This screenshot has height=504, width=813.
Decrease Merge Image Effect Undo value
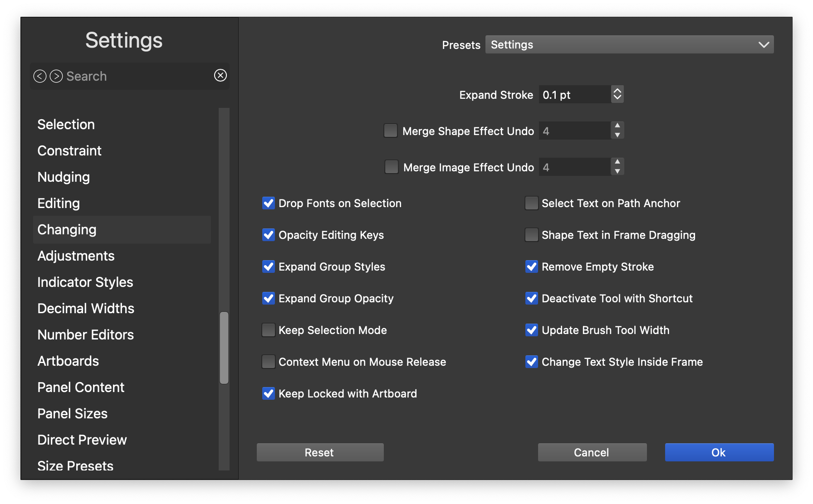coord(617,171)
